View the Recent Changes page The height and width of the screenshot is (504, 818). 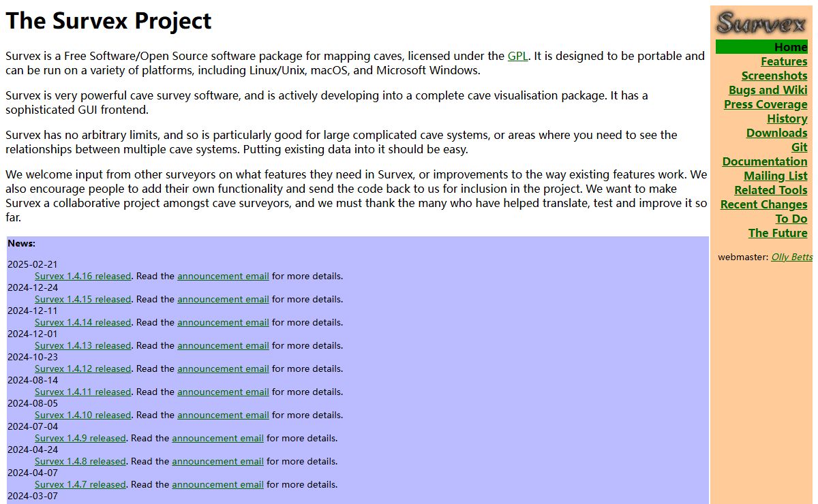[763, 204]
